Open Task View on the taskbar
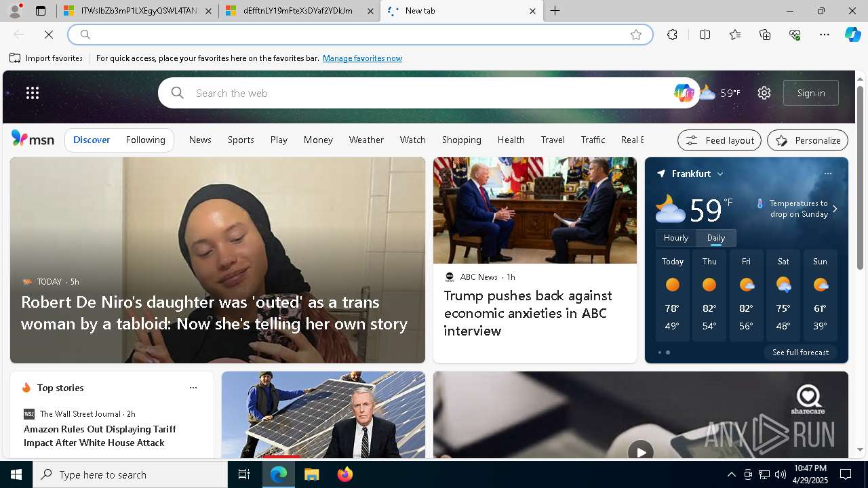Screen dimensions: 868x488 point(244,474)
